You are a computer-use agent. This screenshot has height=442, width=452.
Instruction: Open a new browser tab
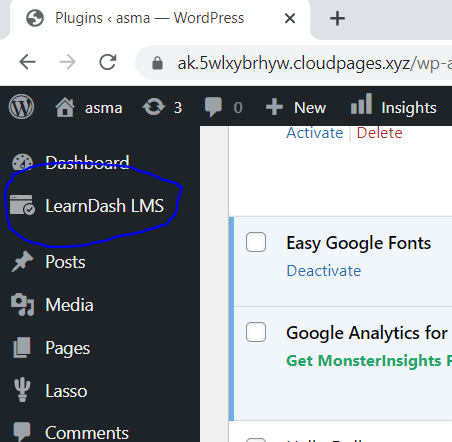coord(337,18)
